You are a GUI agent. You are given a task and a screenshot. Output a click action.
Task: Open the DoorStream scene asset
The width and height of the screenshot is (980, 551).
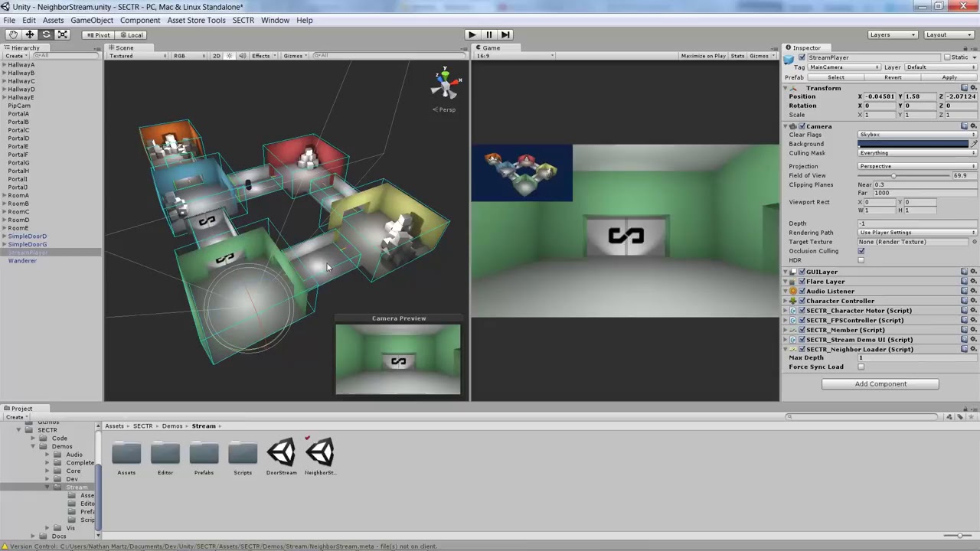click(281, 457)
